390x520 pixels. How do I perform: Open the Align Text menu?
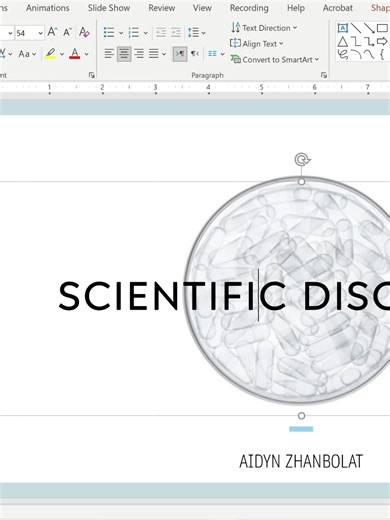point(256,44)
